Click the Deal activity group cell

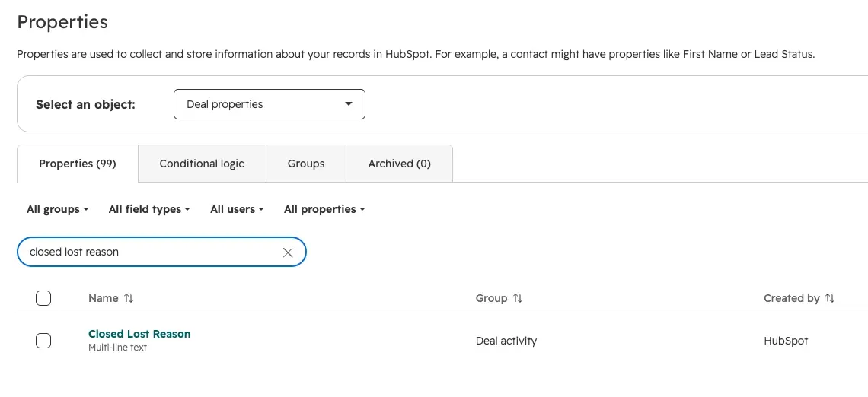(506, 341)
